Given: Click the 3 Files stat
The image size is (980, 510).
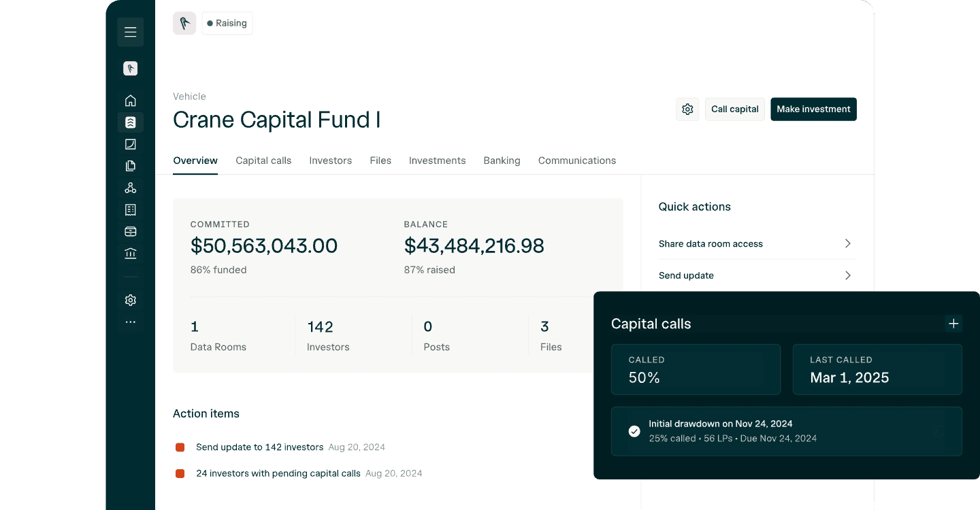Looking at the screenshot, I should click(x=551, y=336).
